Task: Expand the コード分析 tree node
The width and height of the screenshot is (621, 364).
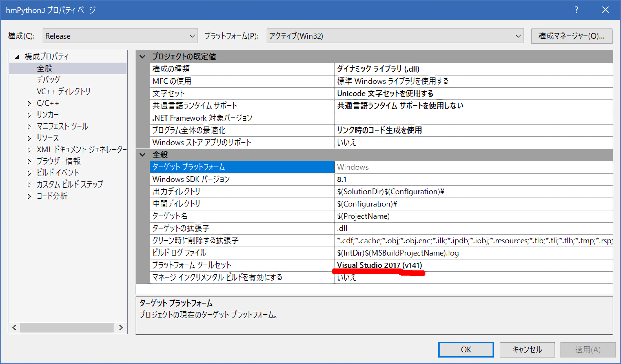Action: 29,197
